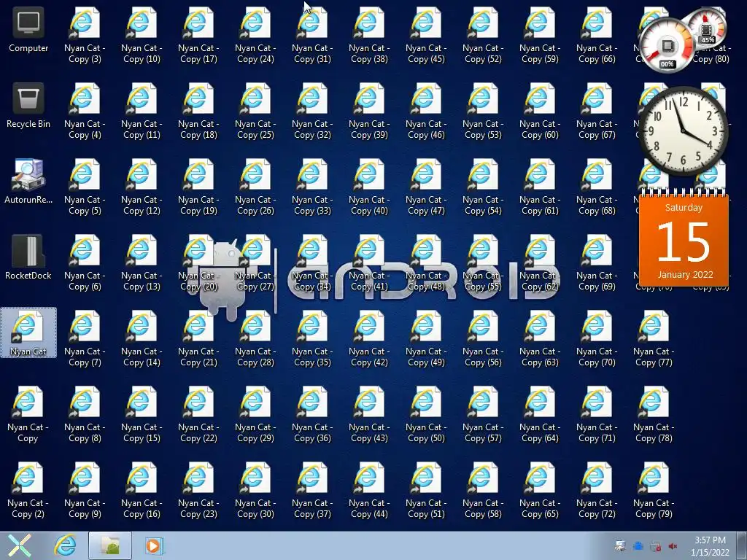Select Nyan Cat - Copy (59) shortcut
747x560 pixels.
click(x=540, y=35)
